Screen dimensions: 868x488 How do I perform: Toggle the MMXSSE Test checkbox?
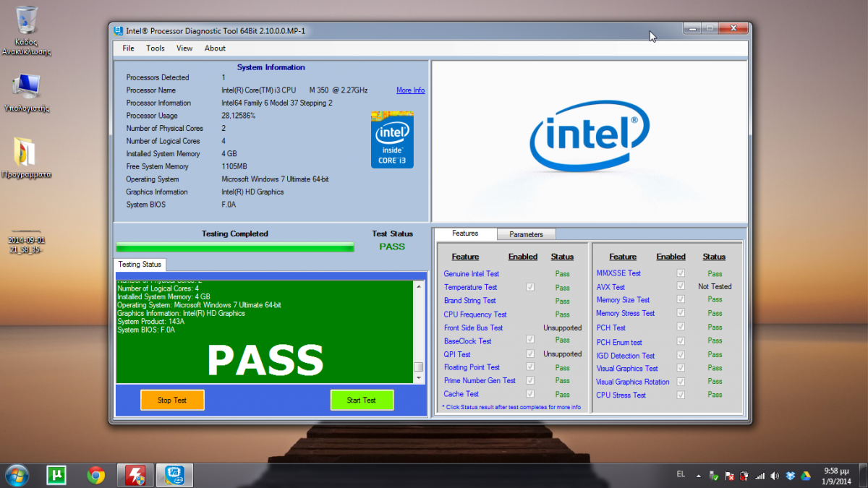click(680, 273)
